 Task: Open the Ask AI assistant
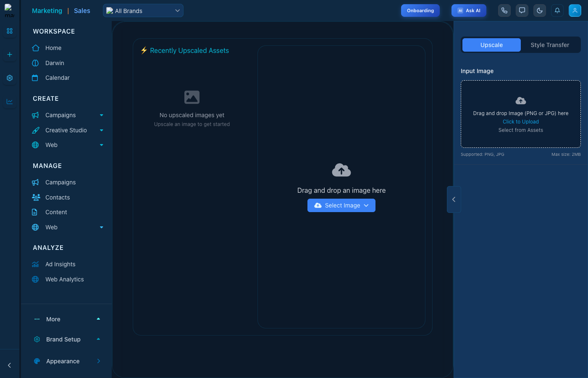pyautogui.click(x=469, y=10)
